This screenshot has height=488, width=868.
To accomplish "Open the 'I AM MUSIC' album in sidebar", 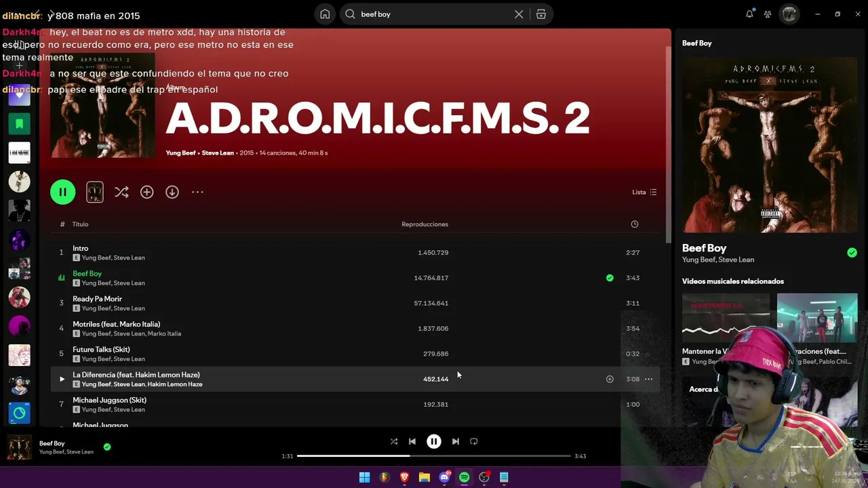I will [x=19, y=152].
